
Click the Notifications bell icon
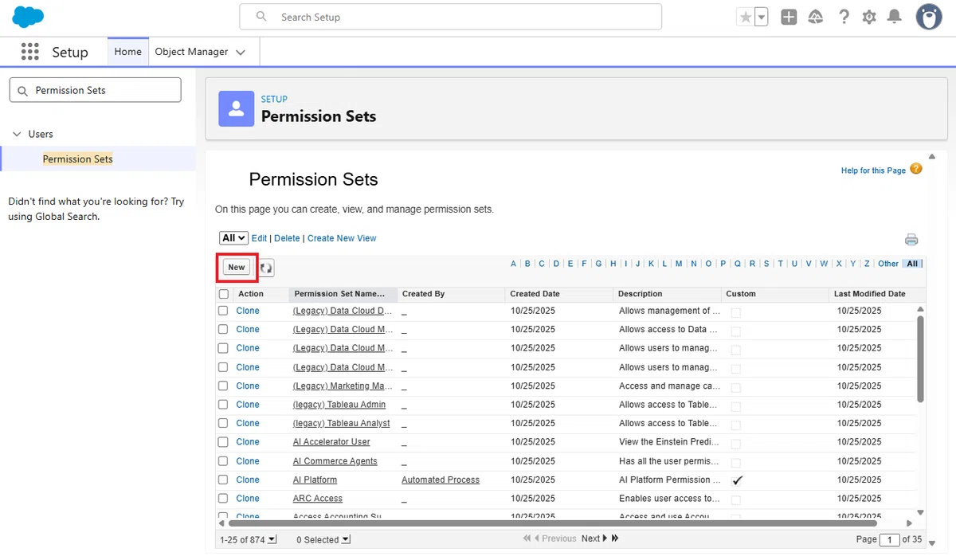pyautogui.click(x=895, y=17)
